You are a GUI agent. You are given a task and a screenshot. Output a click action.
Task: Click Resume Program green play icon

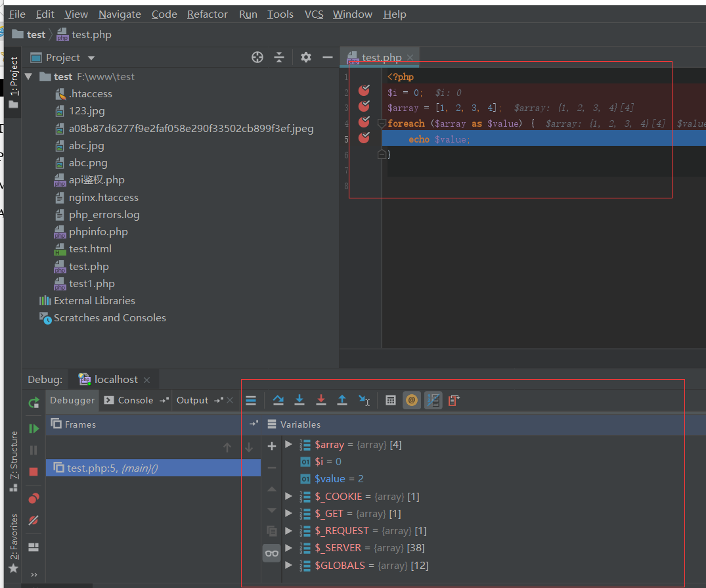coord(33,428)
